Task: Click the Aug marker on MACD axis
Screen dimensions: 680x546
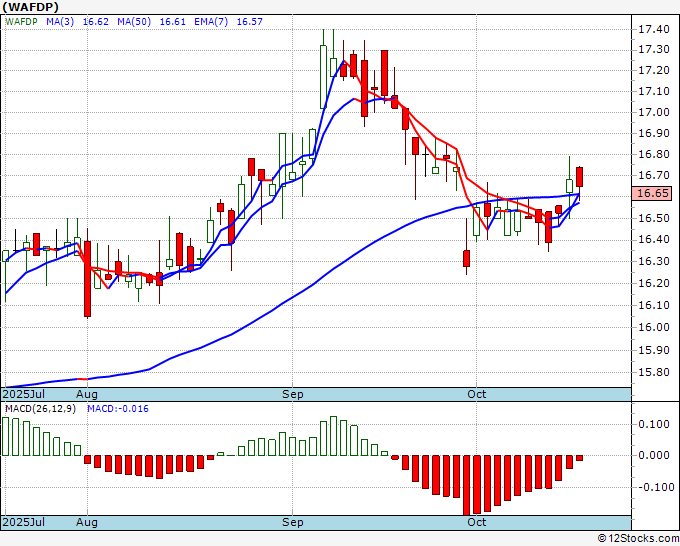Action: tap(87, 523)
